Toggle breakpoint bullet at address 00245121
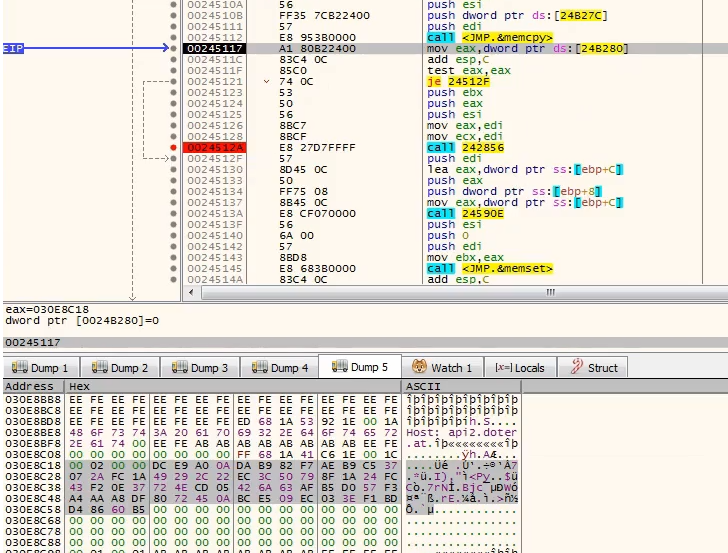Screen dimensions: 728x553 coord(175,82)
